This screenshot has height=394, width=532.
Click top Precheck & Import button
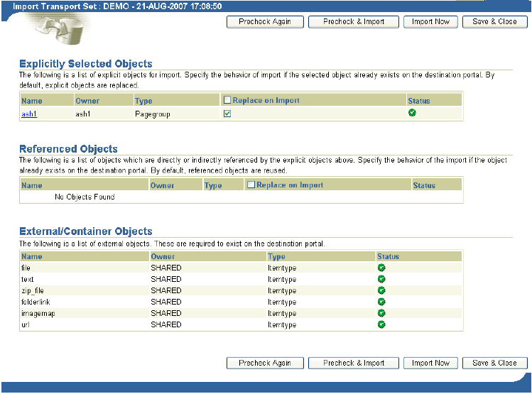tap(354, 22)
